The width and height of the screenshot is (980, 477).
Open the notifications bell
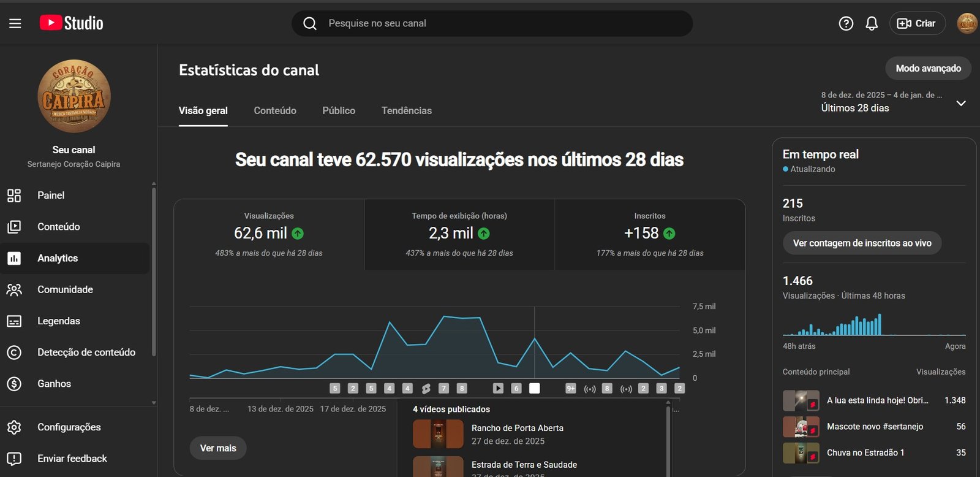872,23
